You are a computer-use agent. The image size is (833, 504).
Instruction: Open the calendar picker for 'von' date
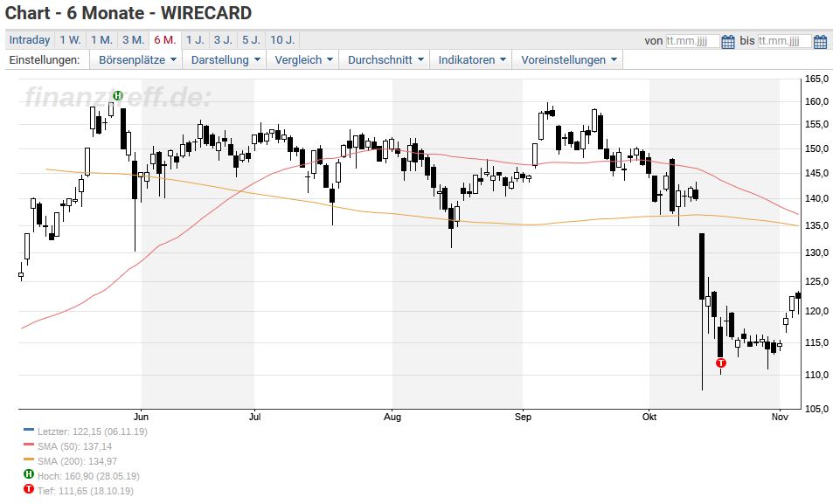click(x=728, y=41)
